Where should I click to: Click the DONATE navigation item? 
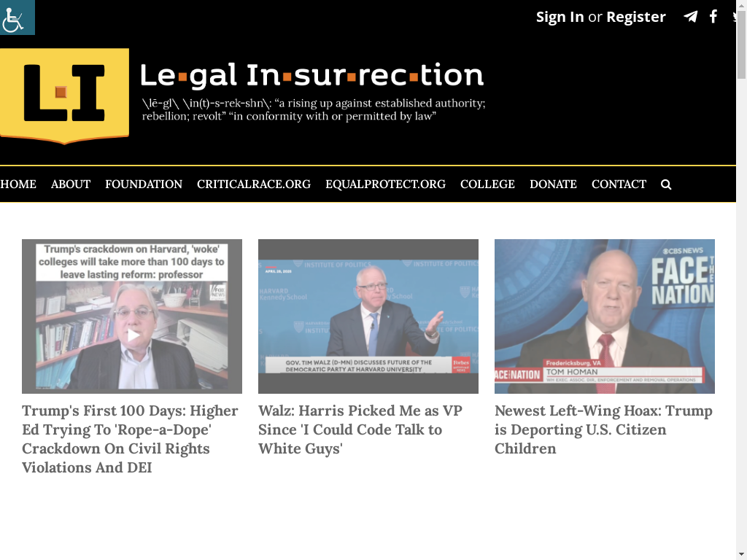click(553, 184)
